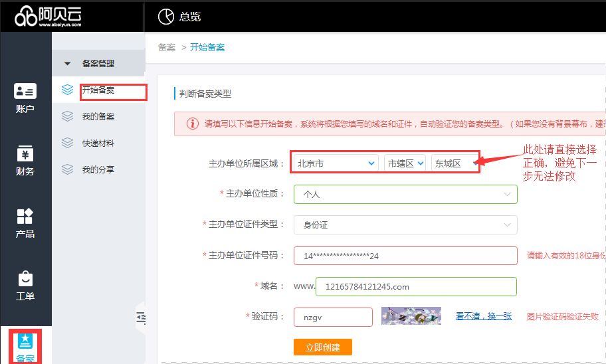Open 工单 ticket sidebar icon
This screenshot has width=606, height=364.
tap(25, 278)
